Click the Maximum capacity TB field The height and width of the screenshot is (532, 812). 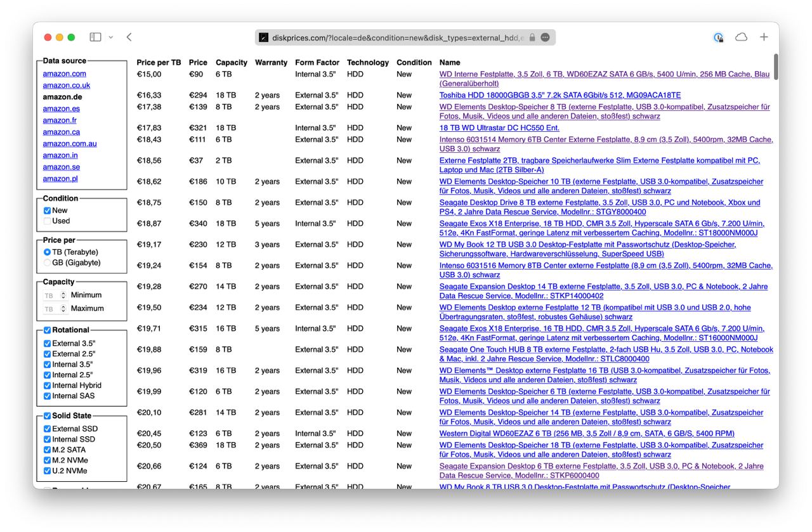pyautogui.click(x=51, y=309)
